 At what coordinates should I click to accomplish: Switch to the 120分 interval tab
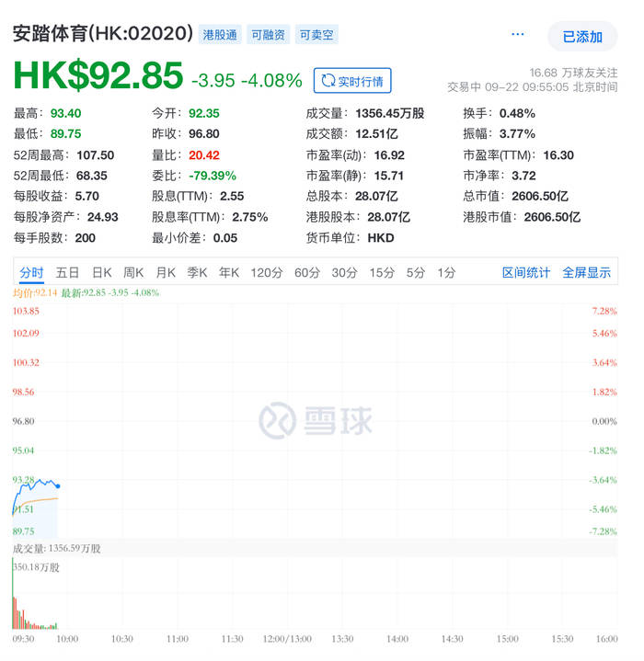coord(266,272)
